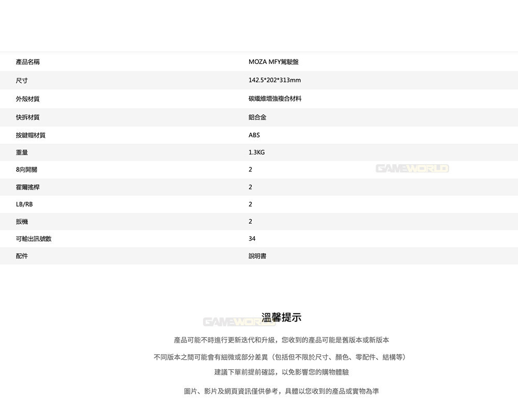
Task: Select the 霍爾搖桿 row label
Action: point(28,187)
